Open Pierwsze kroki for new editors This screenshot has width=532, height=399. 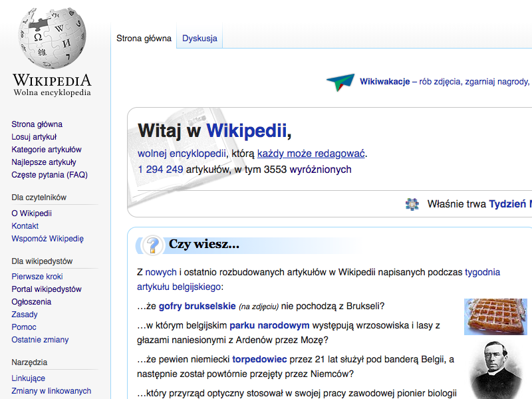pos(37,277)
